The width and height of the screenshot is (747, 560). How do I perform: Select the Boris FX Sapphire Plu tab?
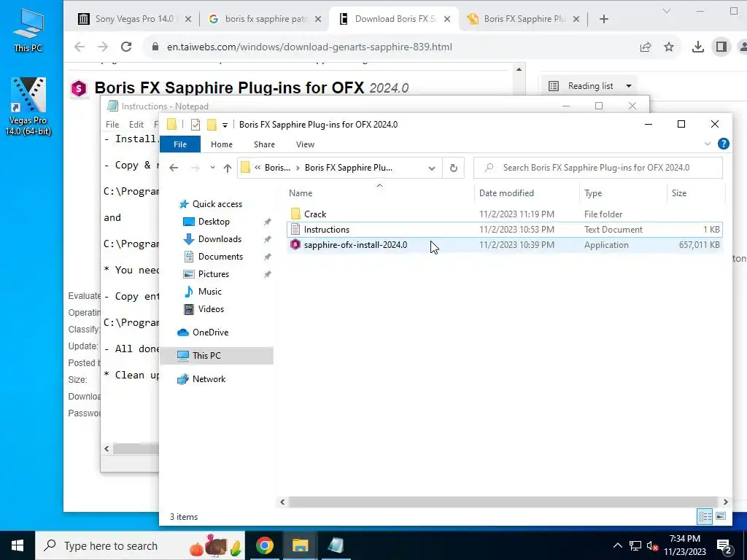524,19
